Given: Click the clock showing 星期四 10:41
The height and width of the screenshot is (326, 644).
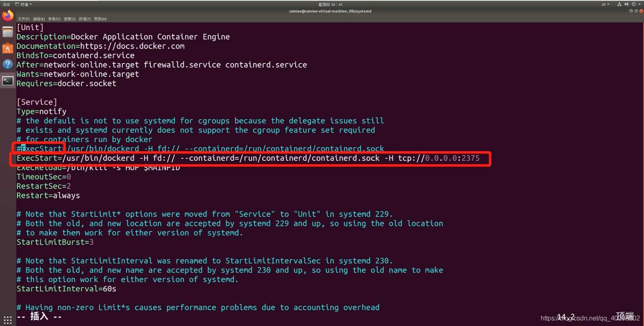Looking at the screenshot, I should [x=330, y=4].
